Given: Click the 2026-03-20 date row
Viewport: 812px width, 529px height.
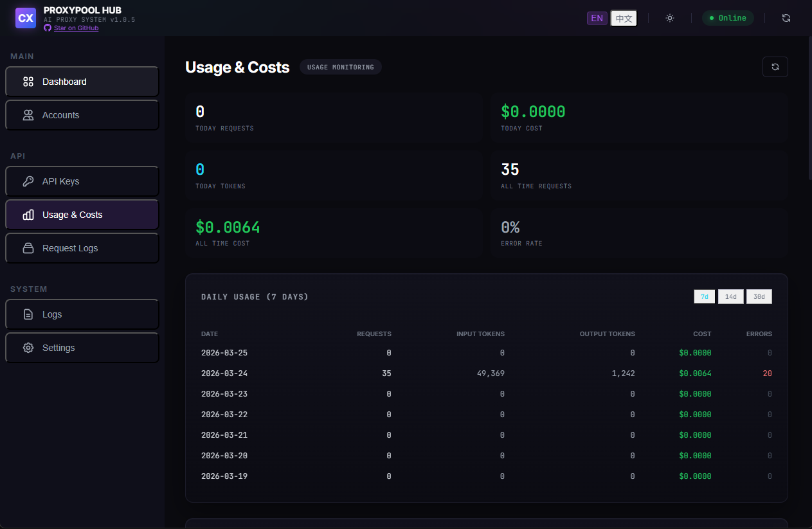Looking at the screenshot, I should 487,456.
